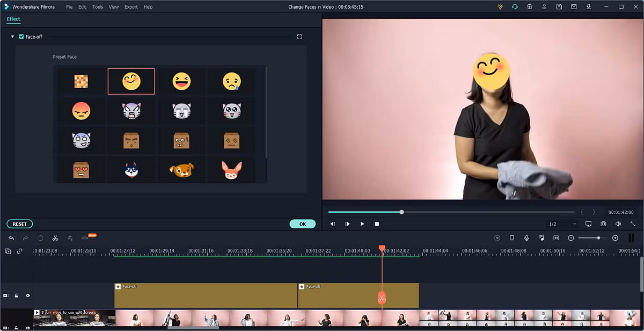Open the Edit menu
644x331 pixels.
(82, 7)
